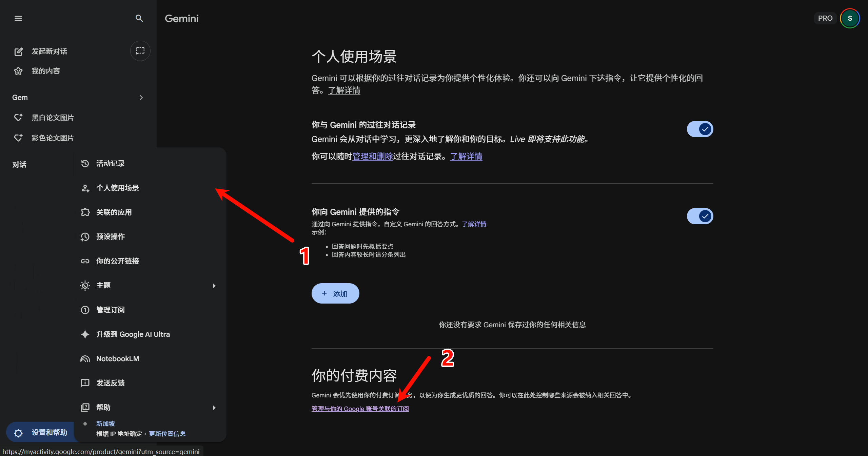
Task: Click the 新加坡 location link
Action: pos(105,424)
